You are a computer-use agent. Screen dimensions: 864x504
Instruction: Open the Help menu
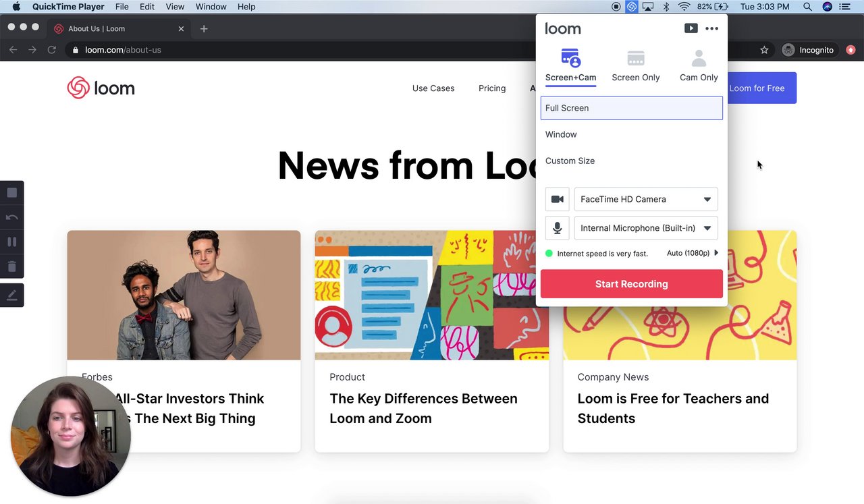point(246,7)
